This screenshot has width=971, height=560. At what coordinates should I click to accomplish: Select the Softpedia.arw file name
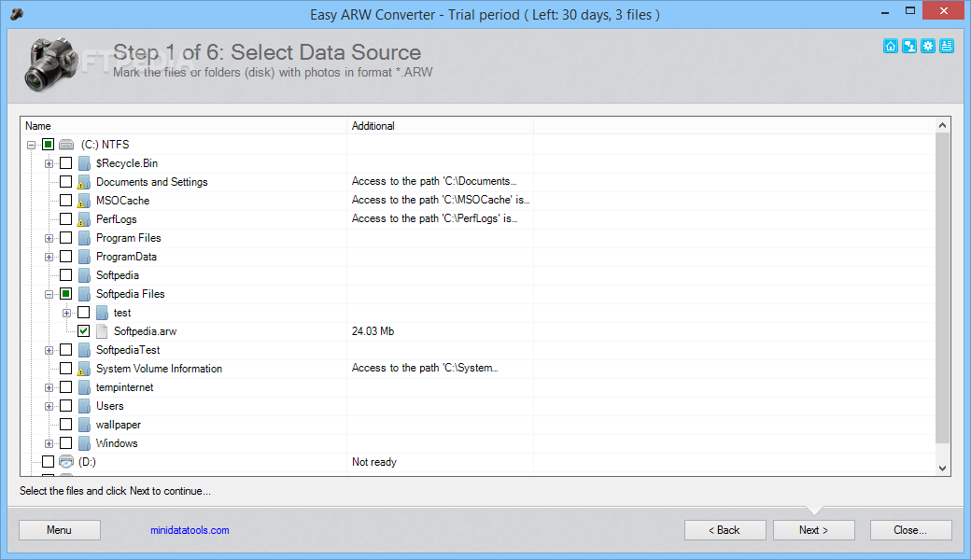click(145, 331)
